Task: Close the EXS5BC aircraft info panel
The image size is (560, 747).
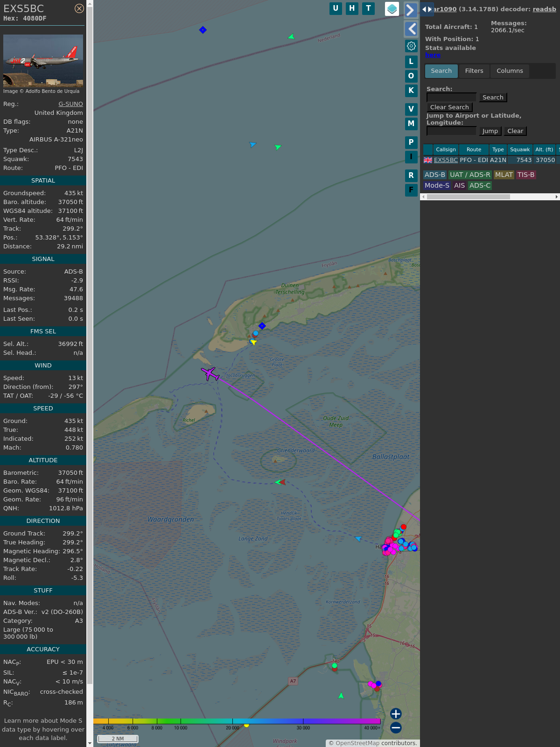Action: pos(79,8)
